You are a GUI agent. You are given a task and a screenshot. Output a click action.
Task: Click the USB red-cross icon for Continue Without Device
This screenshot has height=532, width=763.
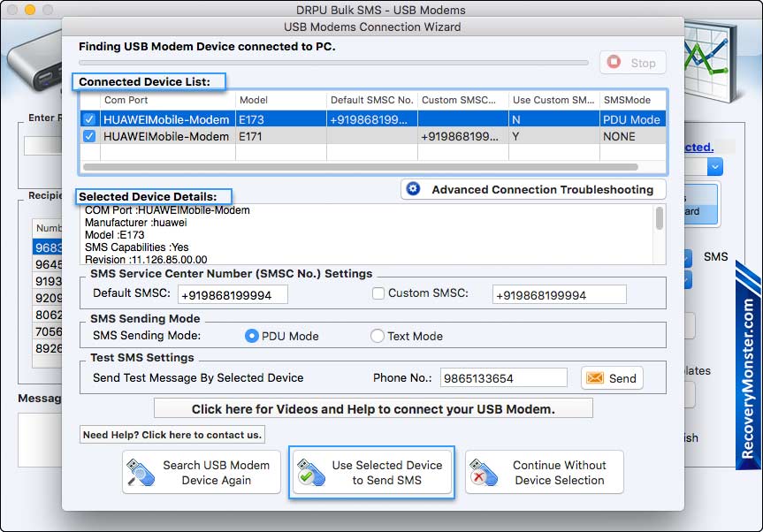[x=484, y=472]
